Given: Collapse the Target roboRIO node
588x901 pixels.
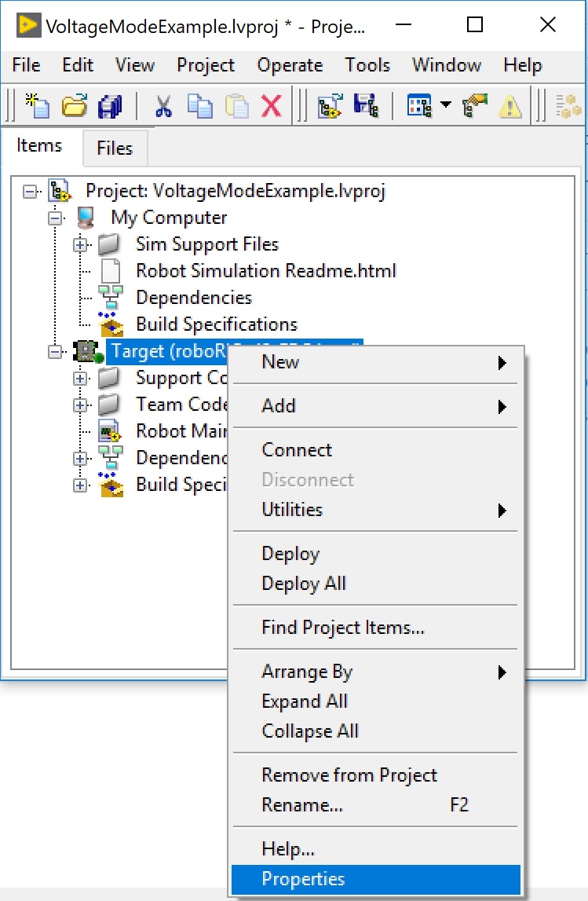Looking at the screenshot, I should [x=55, y=352].
